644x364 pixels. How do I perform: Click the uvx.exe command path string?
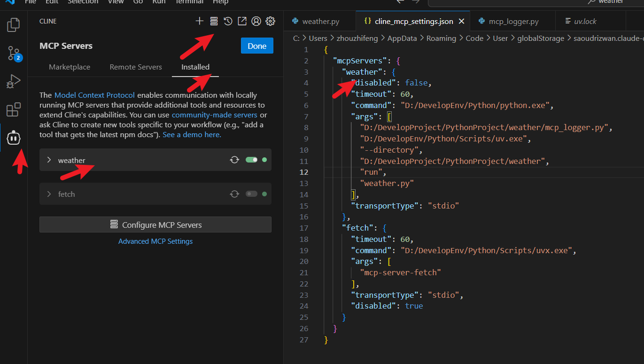pyautogui.click(x=486, y=250)
